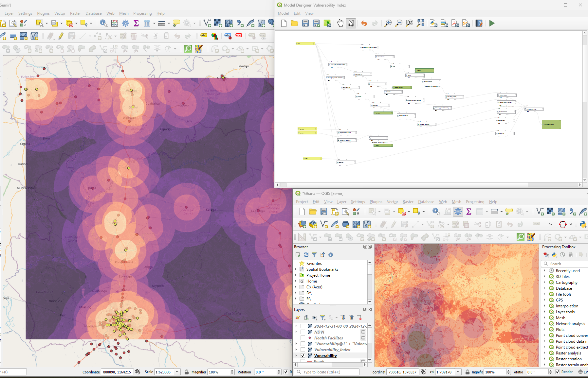
Task: Click Python scripts icon in Processing Toolbox
Action: click(x=554, y=255)
